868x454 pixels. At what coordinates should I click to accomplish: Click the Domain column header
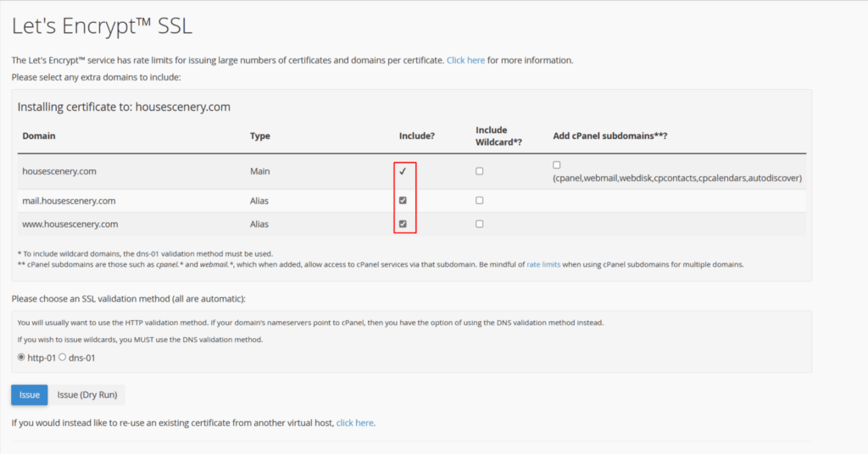pos(39,136)
